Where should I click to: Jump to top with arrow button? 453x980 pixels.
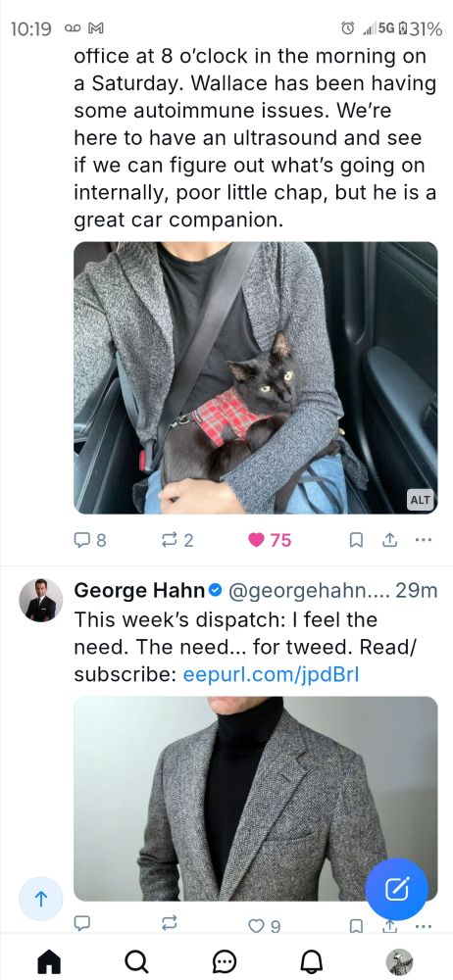click(40, 899)
